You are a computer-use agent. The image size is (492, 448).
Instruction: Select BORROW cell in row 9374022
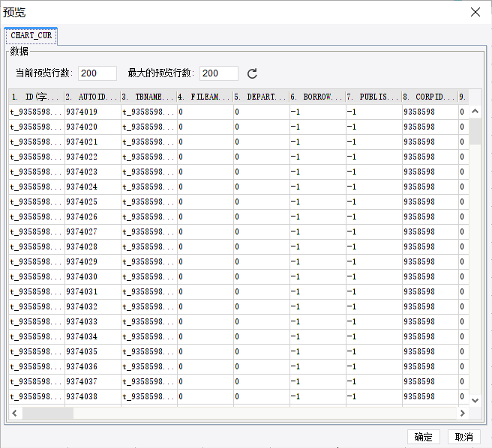click(x=318, y=157)
